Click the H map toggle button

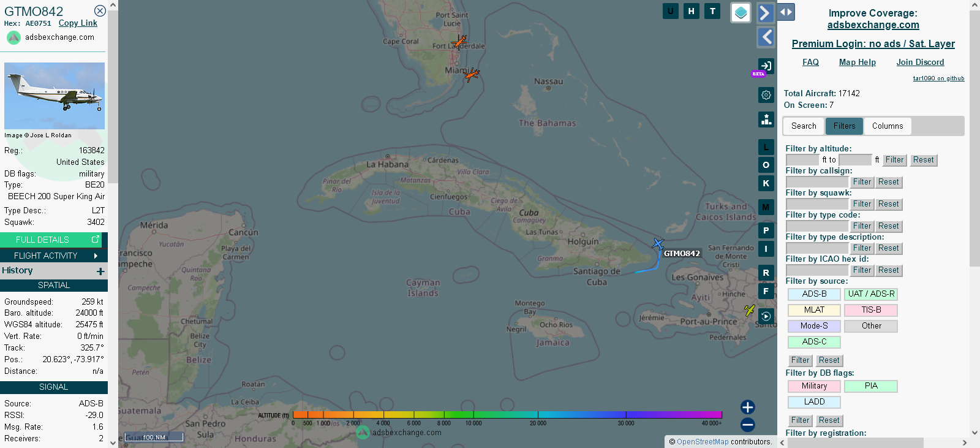pos(692,11)
